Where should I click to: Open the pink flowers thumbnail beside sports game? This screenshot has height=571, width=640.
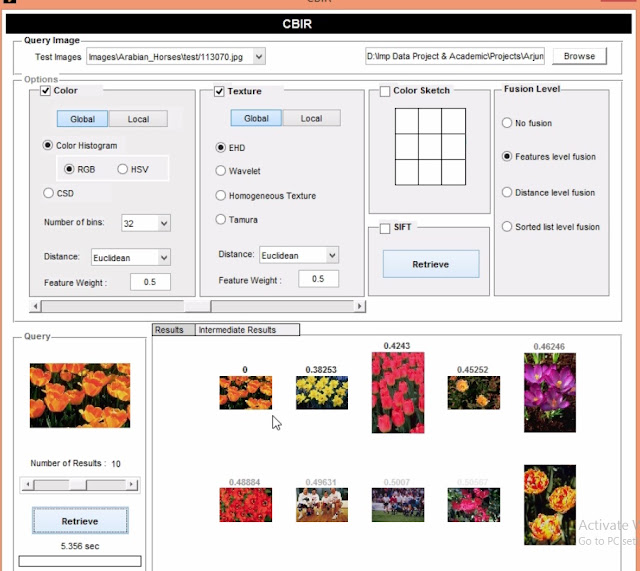(473, 504)
